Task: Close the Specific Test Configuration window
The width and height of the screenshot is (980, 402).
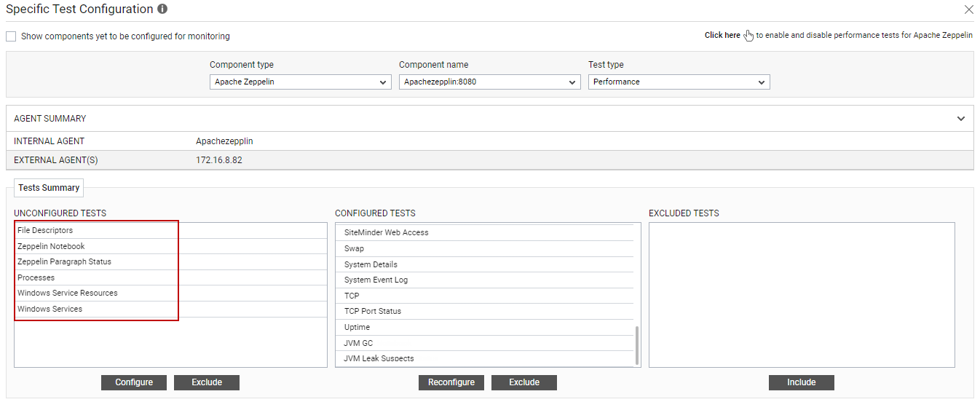Action: tap(968, 9)
